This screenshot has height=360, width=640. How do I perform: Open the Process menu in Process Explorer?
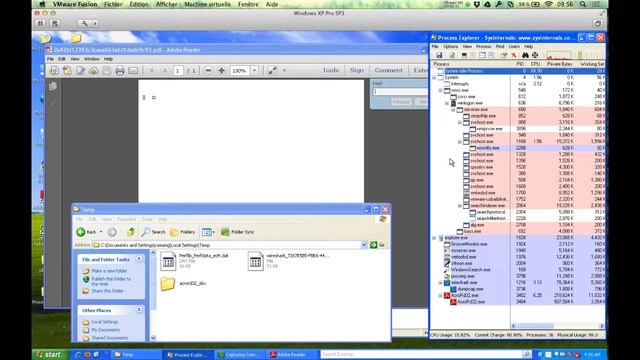[484, 47]
